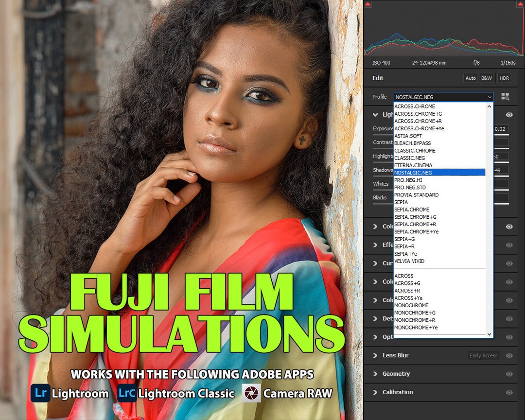Open the Profile dropdown arrow
525x420 pixels.
pyautogui.click(x=490, y=97)
